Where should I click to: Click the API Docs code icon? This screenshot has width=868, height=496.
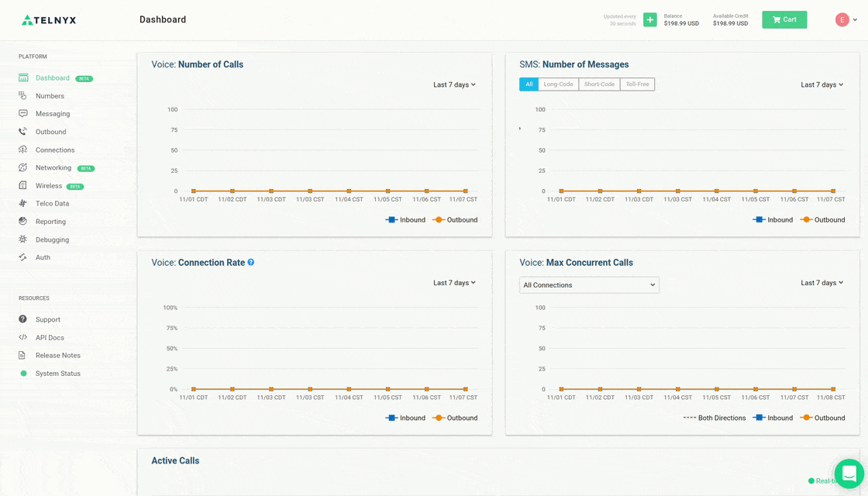[x=22, y=337]
